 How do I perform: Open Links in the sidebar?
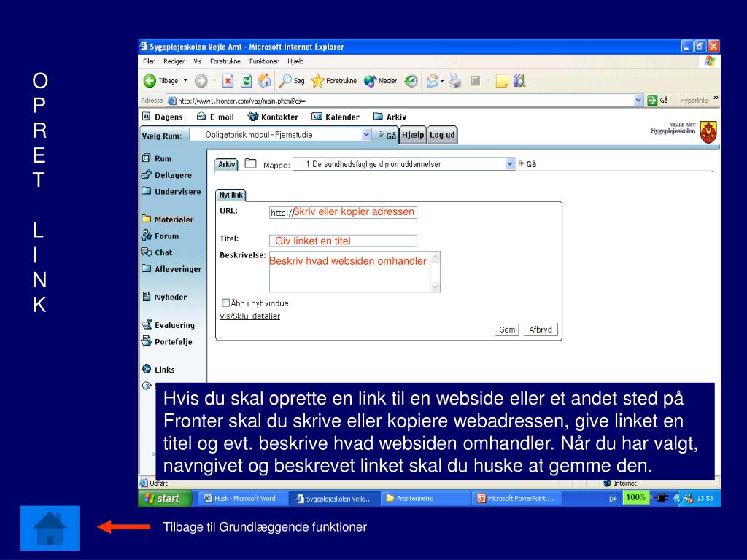click(x=158, y=370)
